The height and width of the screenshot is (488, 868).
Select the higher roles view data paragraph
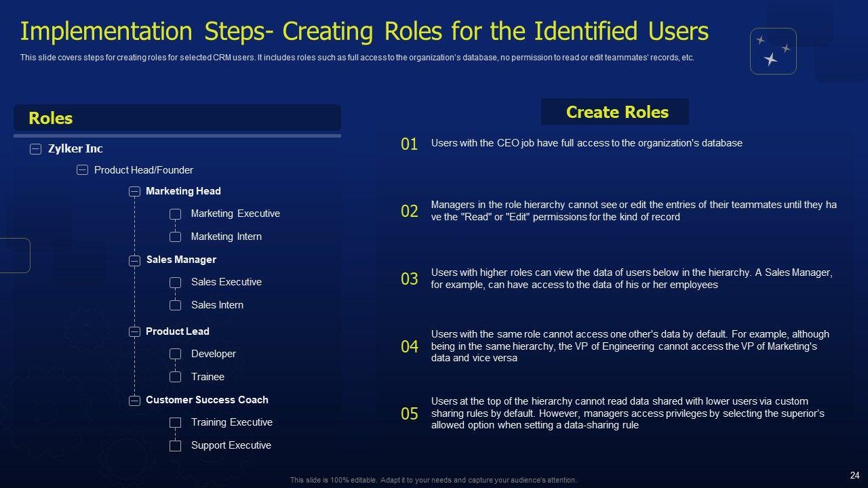click(631, 279)
